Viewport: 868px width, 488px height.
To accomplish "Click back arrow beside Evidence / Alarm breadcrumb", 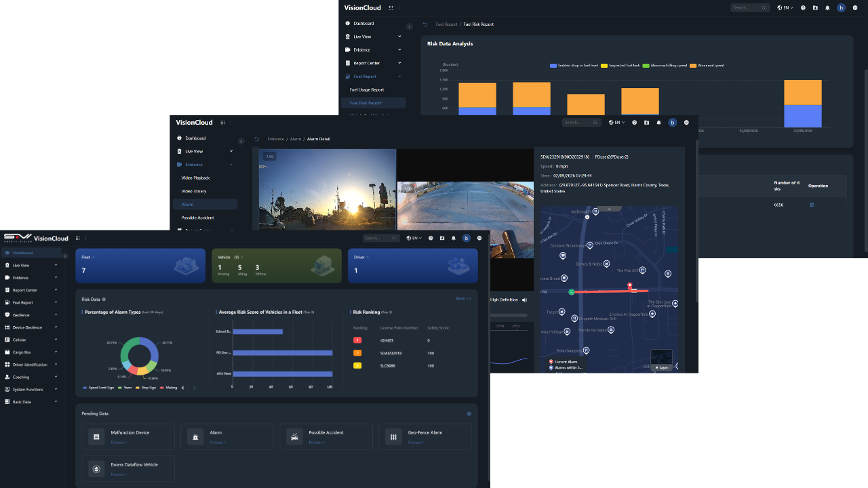I will pos(256,139).
